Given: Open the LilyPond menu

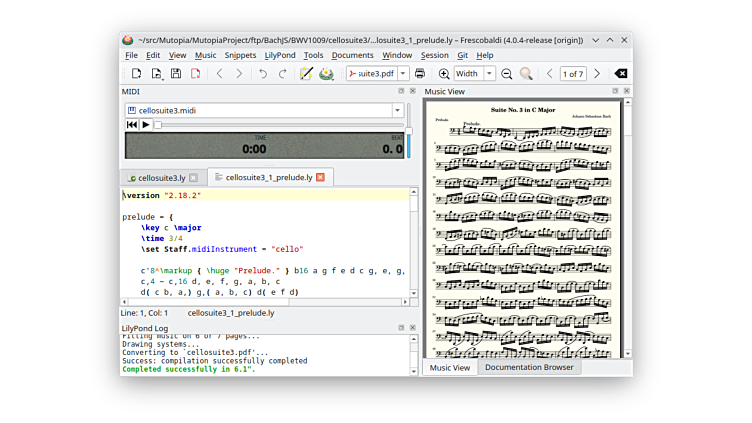Looking at the screenshot, I should [280, 55].
